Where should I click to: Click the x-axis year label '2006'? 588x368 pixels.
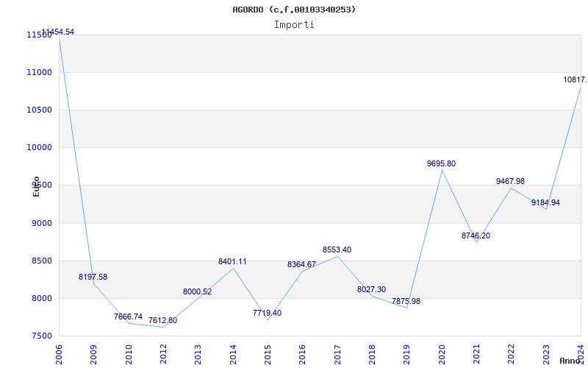pos(59,354)
